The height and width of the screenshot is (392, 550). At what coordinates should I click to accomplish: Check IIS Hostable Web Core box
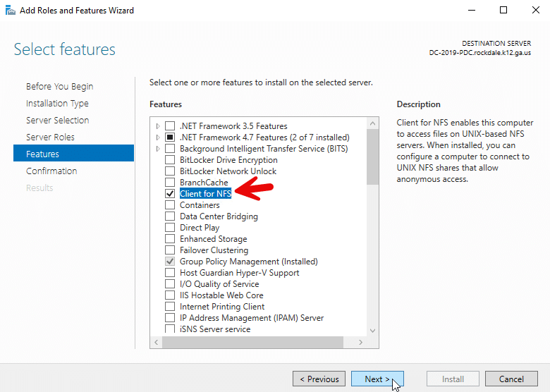[x=170, y=295]
